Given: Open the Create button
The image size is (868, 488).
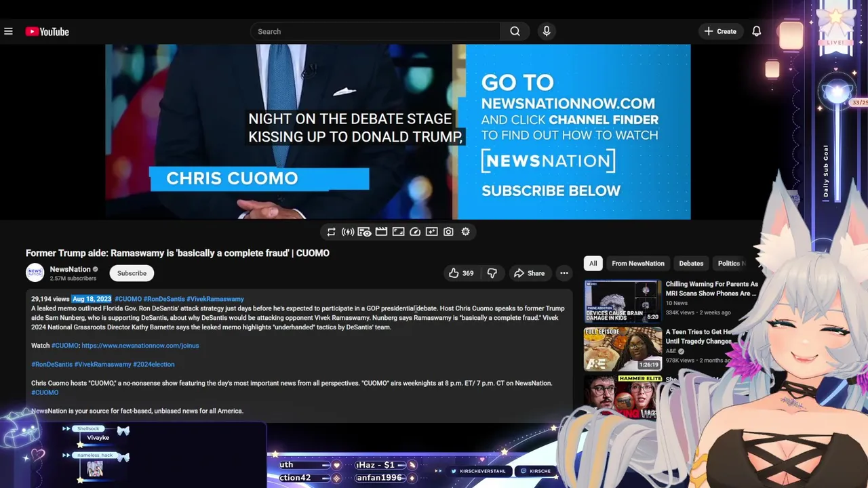Looking at the screenshot, I should (720, 31).
